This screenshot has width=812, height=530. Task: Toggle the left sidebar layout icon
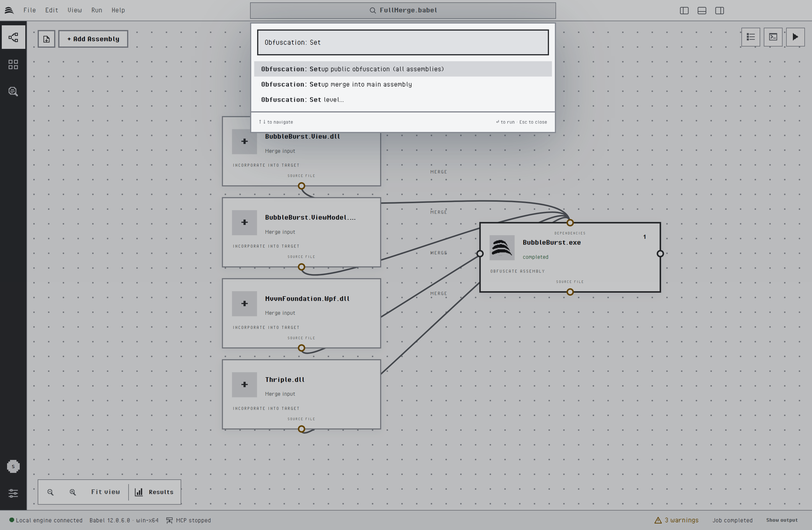(x=684, y=11)
